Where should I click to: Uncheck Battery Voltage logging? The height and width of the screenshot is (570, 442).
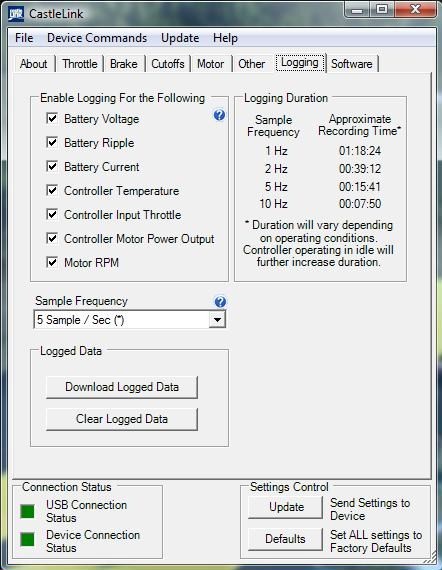52,118
